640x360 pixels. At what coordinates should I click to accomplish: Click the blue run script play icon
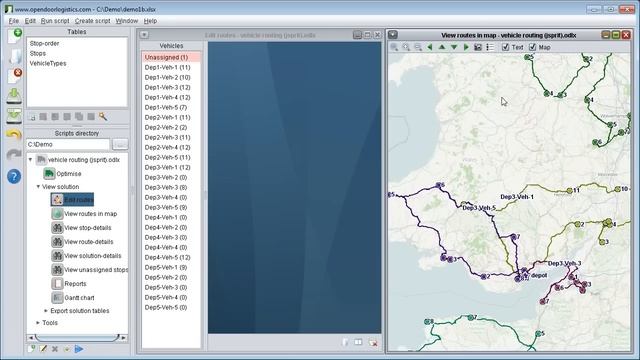(x=79, y=349)
